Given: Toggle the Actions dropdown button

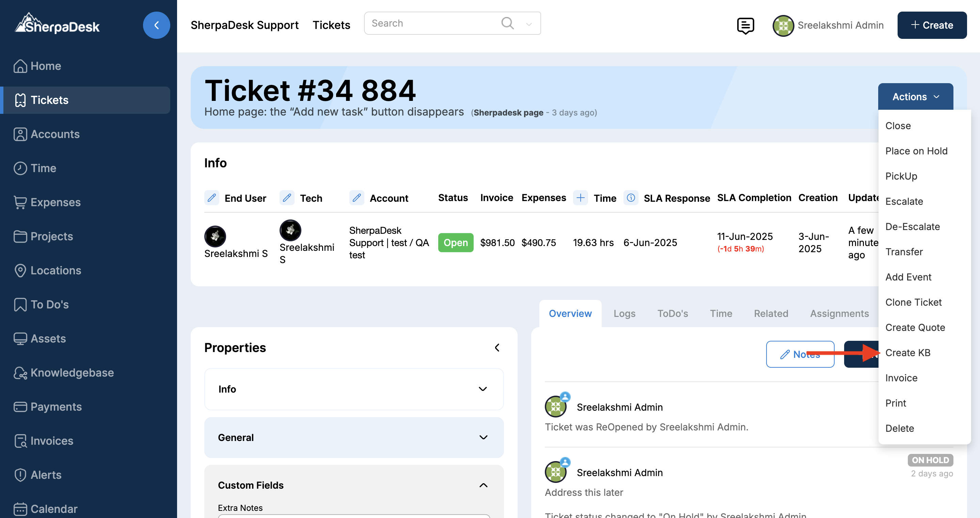Looking at the screenshot, I should pos(915,97).
